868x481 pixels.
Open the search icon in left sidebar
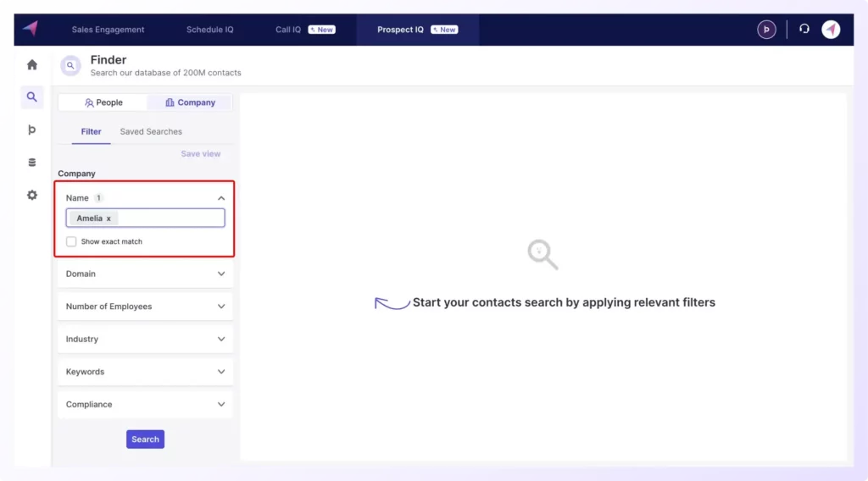tap(32, 97)
